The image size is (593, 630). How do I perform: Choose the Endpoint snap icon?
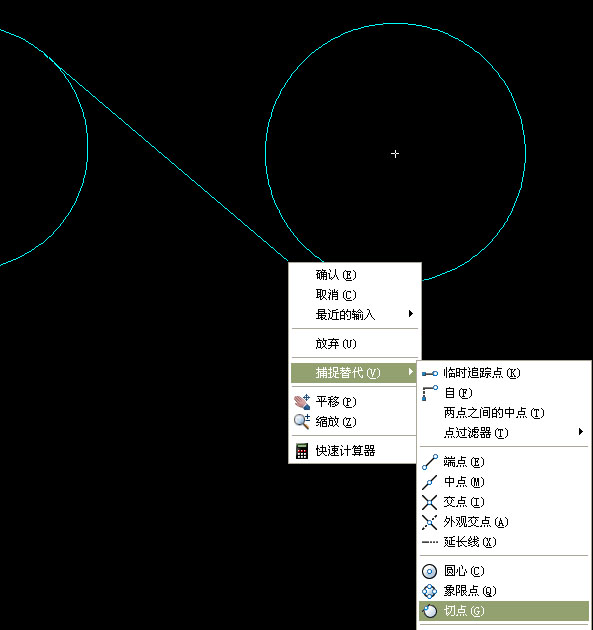429,462
